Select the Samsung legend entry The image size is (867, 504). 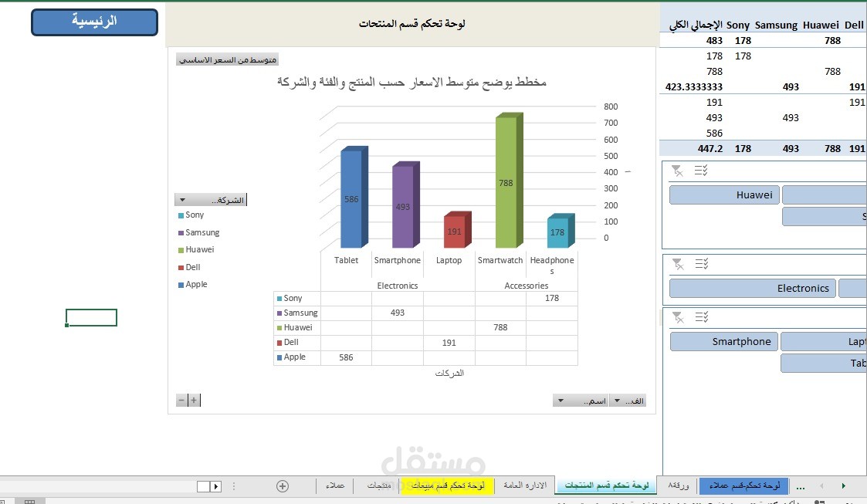[198, 232]
